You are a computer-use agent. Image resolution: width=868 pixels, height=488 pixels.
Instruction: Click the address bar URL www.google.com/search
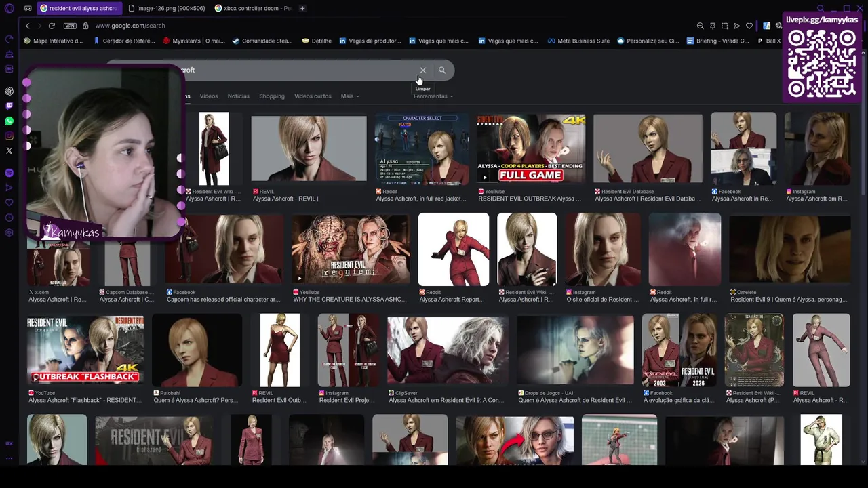click(130, 26)
